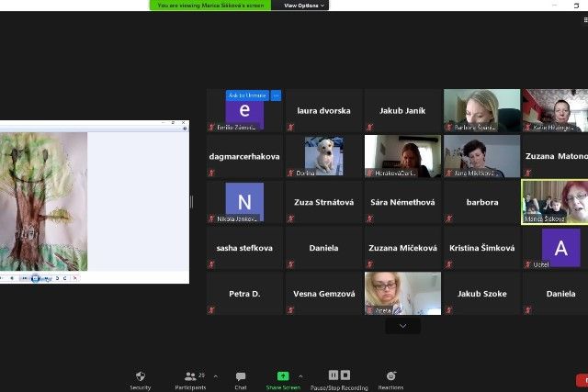This screenshot has height=392, width=588.
Task: Click the red button at bottom right
Action: pos(582,380)
